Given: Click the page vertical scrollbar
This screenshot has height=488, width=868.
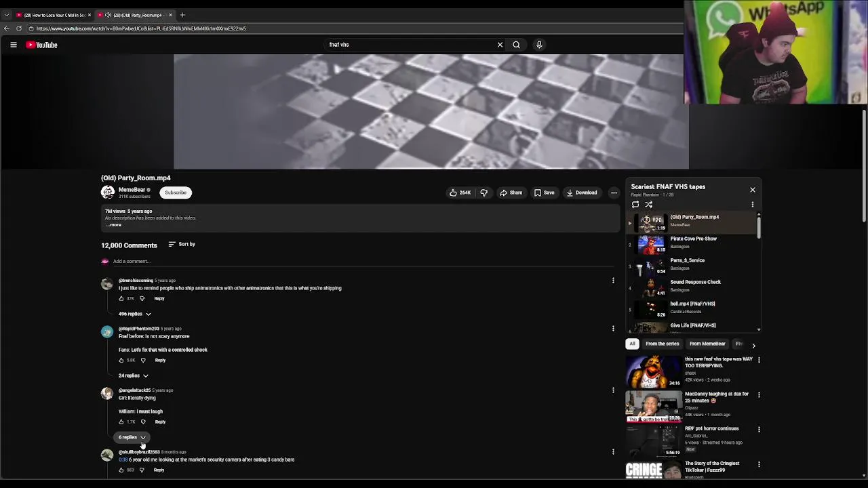Looking at the screenshot, I should [x=864, y=166].
